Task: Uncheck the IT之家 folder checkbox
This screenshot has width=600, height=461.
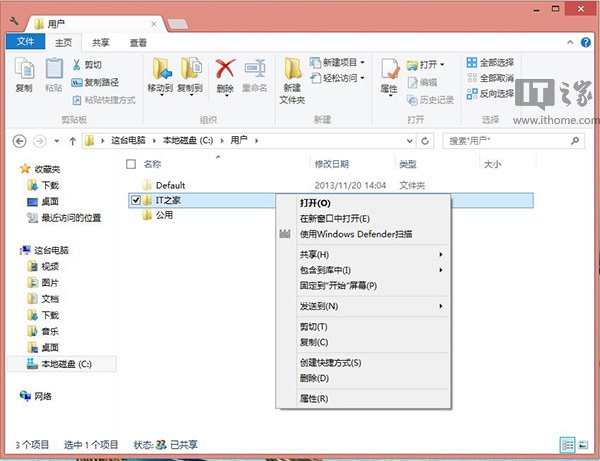Action: tap(136, 201)
